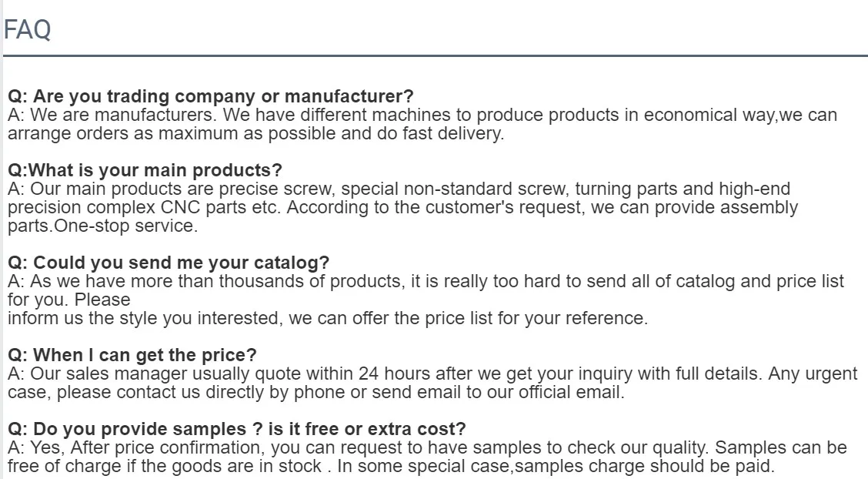Click the 'What is your main products?' question
This screenshot has height=479, width=868.
(145, 170)
